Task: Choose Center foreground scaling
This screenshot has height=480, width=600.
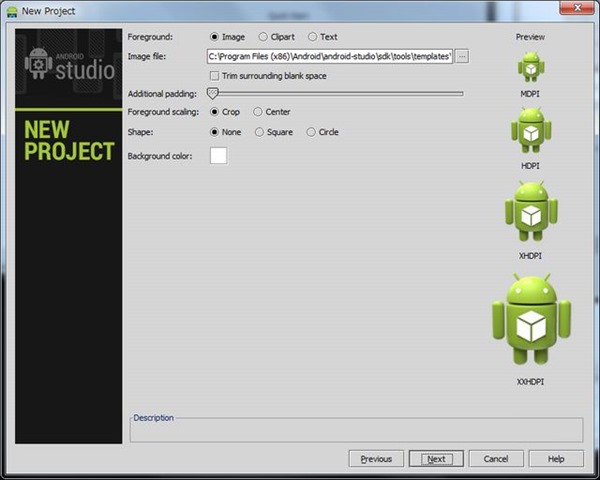Action: pos(258,112)
